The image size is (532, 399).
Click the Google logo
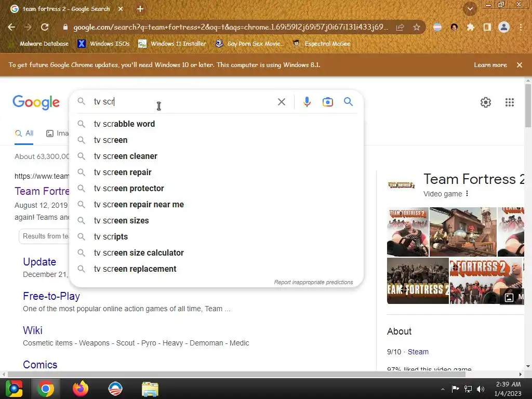(x=36, y=102)
